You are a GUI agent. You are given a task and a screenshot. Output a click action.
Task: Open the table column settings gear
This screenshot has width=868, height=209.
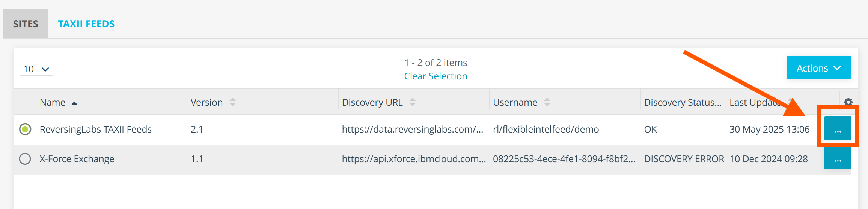click(x=848, y=102)
